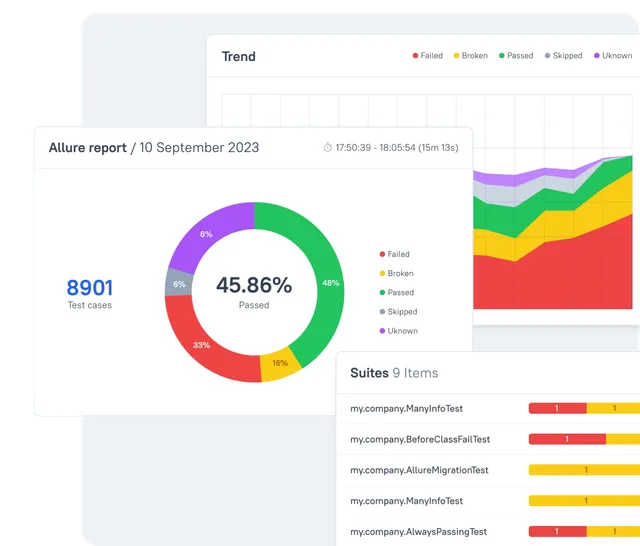Click the Suites heading
The width and height of the screenshot is (640, 546).
tap(369, 373)
